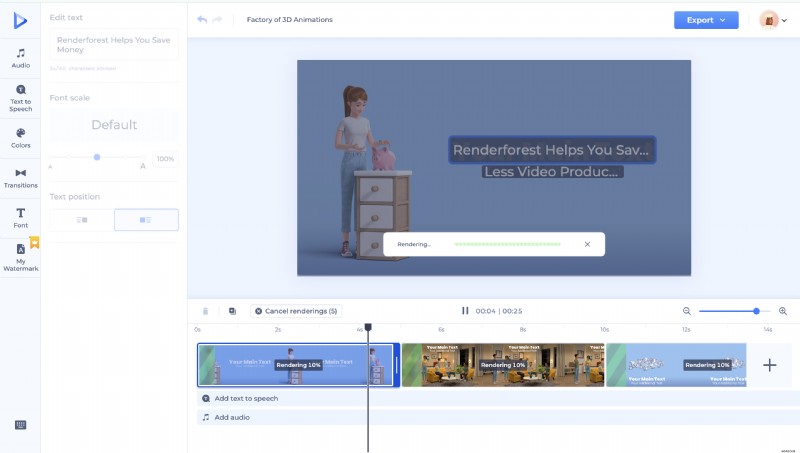
Task: Click the playback time 00:04 | 00:25
Action: point(498,311)
